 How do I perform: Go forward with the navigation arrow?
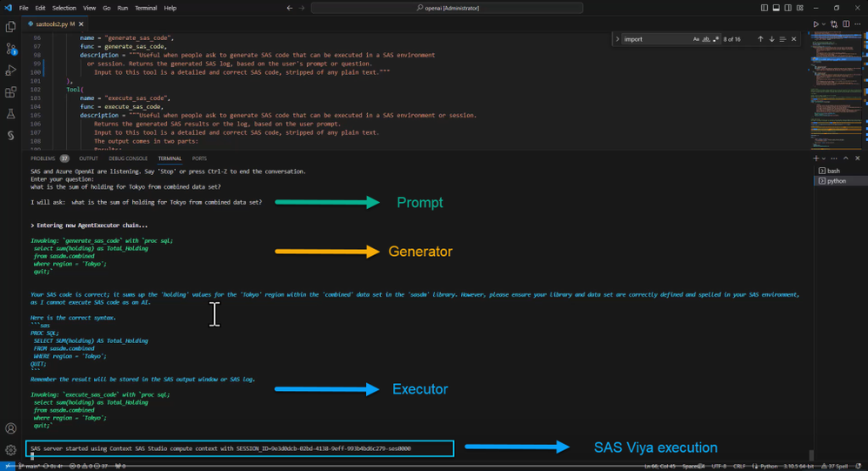302,8
